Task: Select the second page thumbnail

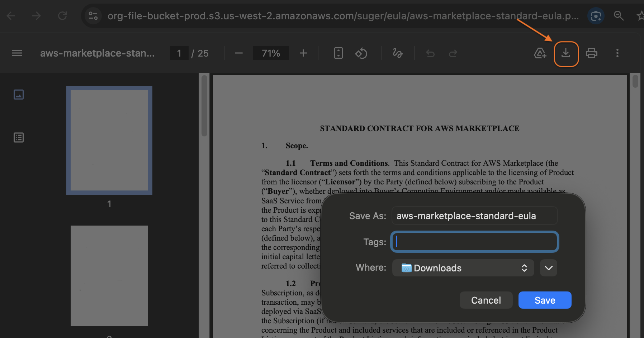Action: tap(109, 276)
